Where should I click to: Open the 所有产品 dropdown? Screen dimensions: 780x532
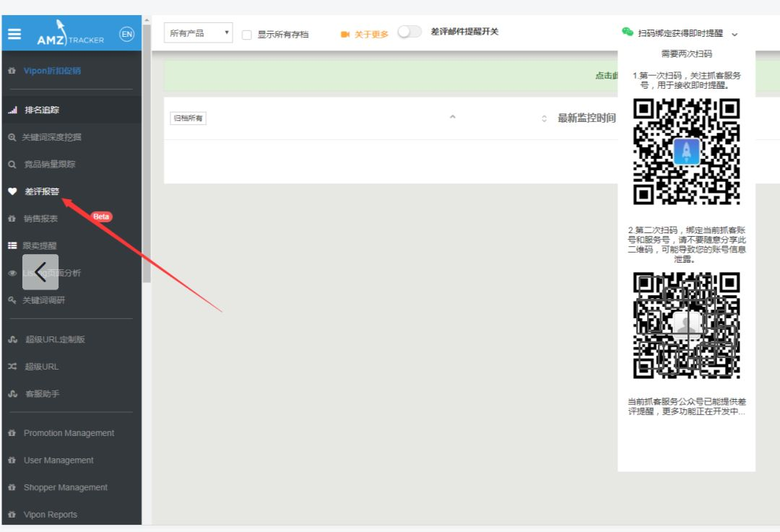198,32
